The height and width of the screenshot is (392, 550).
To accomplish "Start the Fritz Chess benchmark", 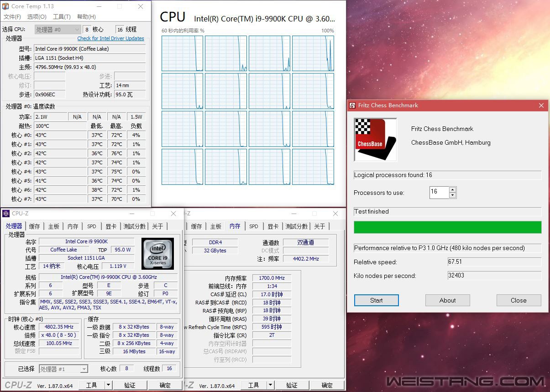I will [x=377, y=300].
